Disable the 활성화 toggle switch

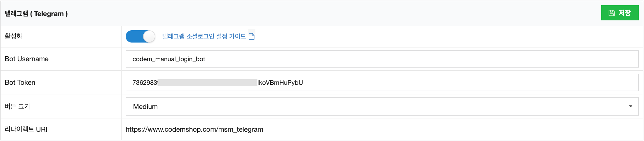pyautogui.click(x=140, y=36)
